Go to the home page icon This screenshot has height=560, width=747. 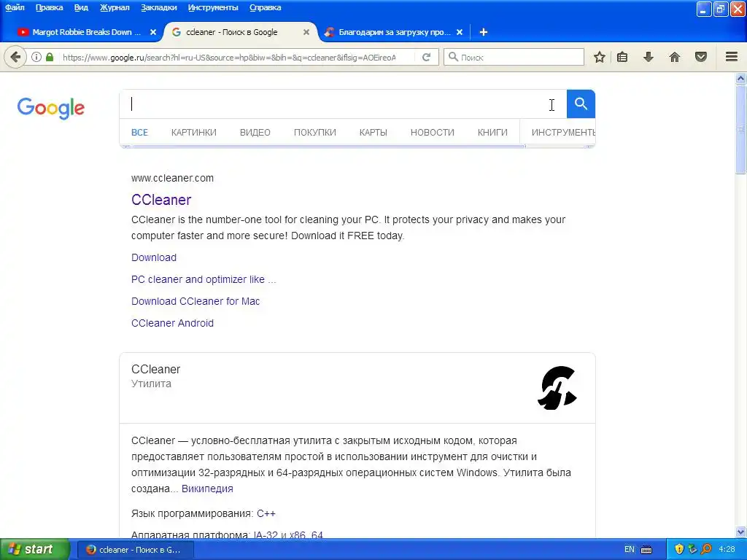[675, 57]
